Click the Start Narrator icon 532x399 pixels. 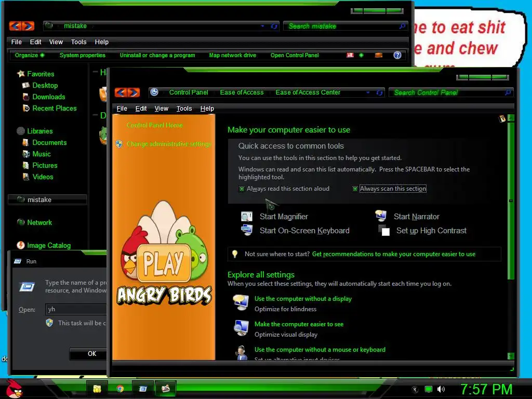[381, 216]
